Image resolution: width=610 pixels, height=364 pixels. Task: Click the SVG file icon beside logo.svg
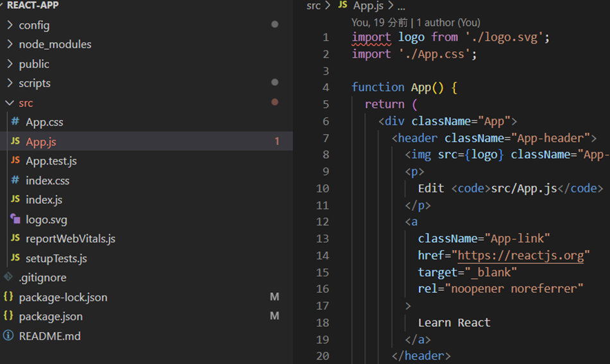point(15,219)
